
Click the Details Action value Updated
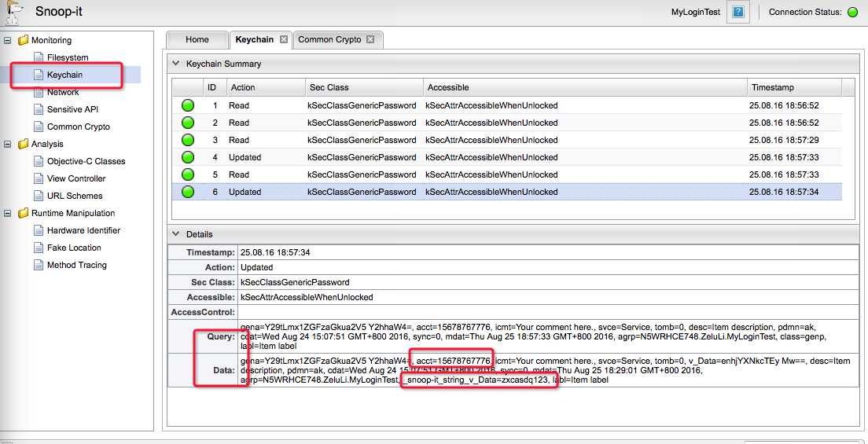(257, 267)
